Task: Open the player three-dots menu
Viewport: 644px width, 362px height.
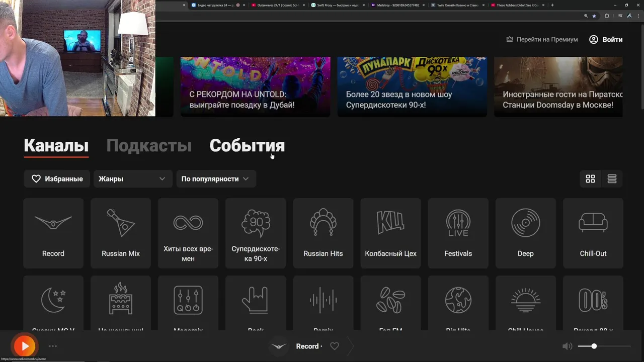Action: pos(53,346)
